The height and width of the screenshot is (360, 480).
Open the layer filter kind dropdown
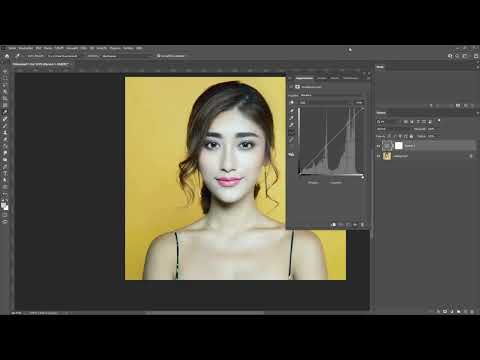coord(389,122)
